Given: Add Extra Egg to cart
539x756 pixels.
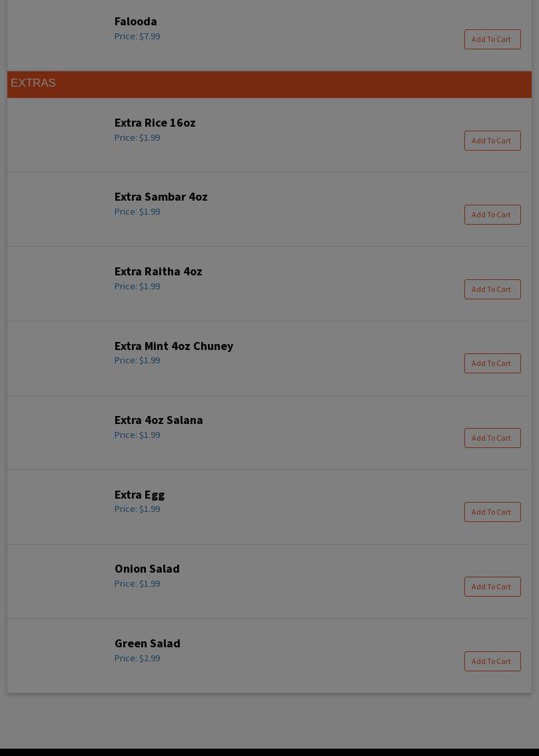Looking at the screenshot, I should tap(492, 512).
